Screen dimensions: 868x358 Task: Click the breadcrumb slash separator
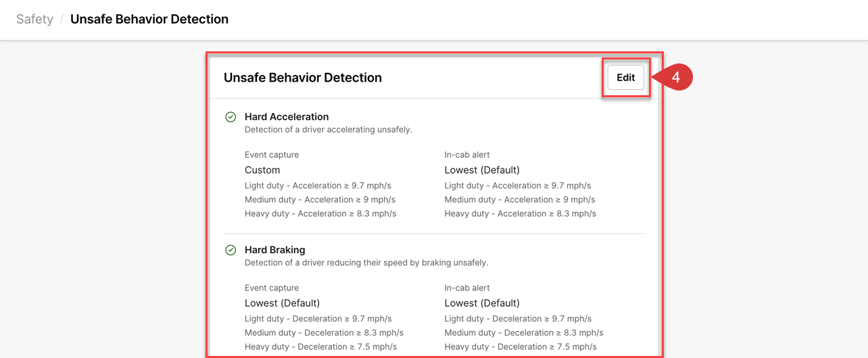click(x=62, y=19)
